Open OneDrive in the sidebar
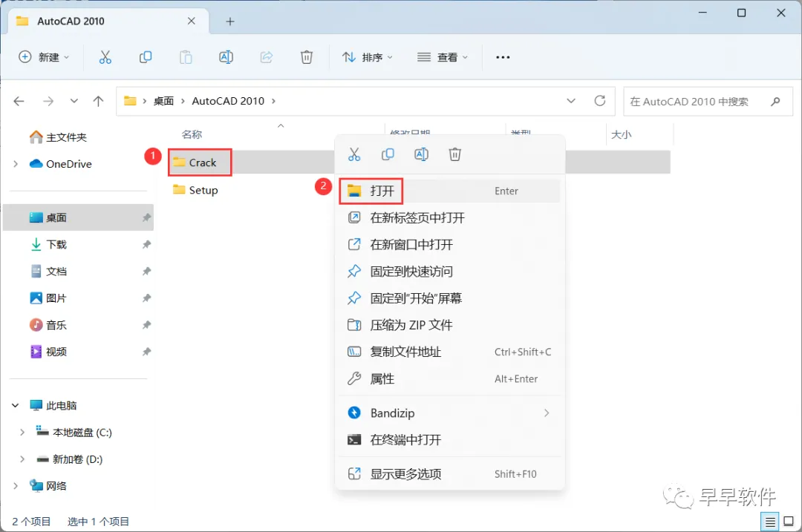 pos(61,164)
